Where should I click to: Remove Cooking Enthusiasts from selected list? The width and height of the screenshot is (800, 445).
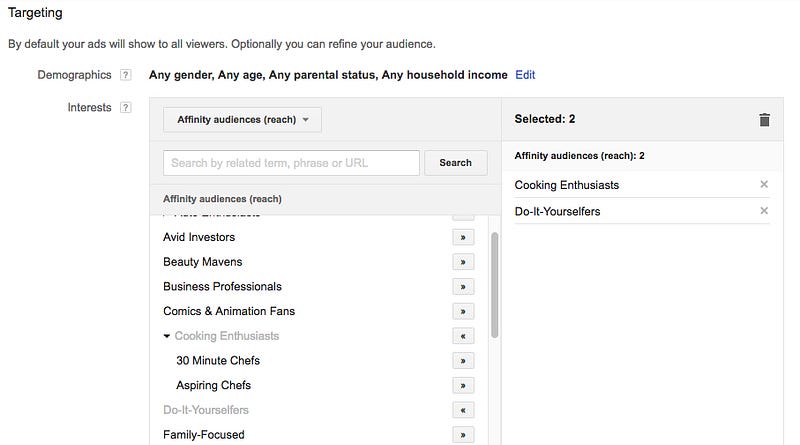click(764, 185)
